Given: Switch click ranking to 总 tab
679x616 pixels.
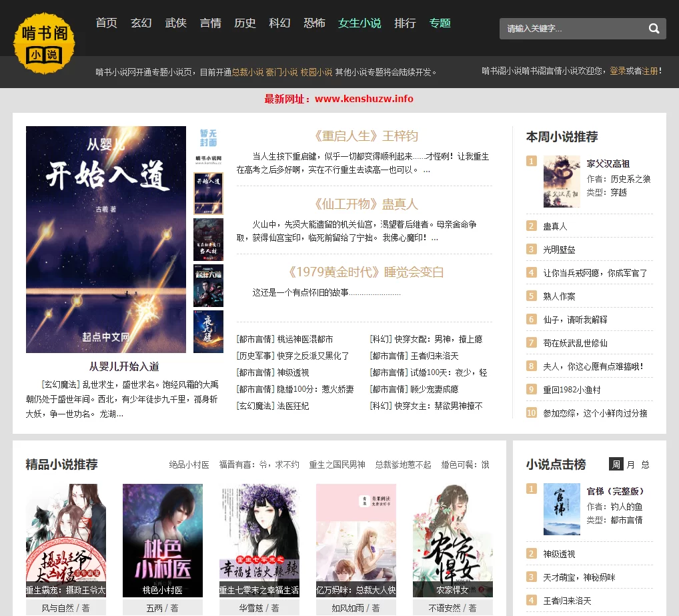Looking at the screenshot, I should tap(646, 465).
